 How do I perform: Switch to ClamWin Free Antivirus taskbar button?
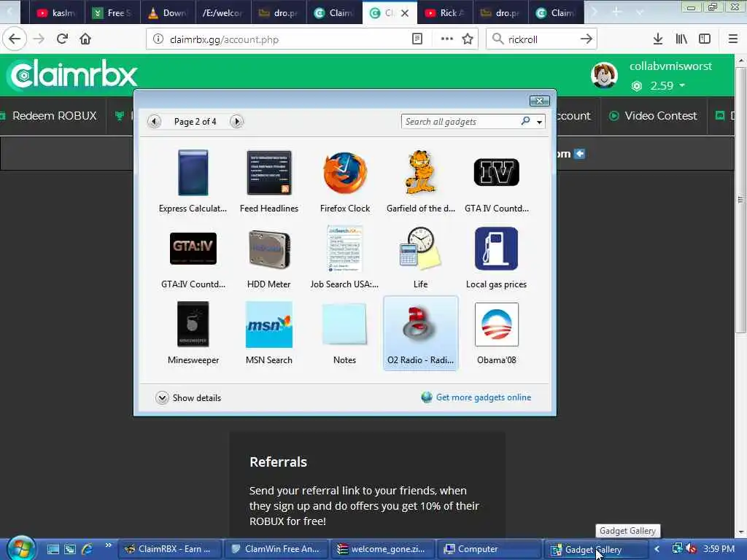276,549
